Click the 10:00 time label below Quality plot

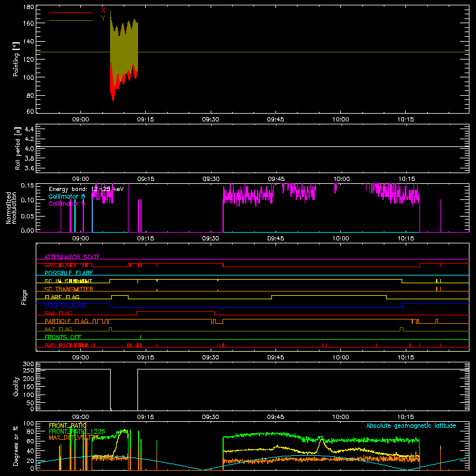(x=341, y=417)
